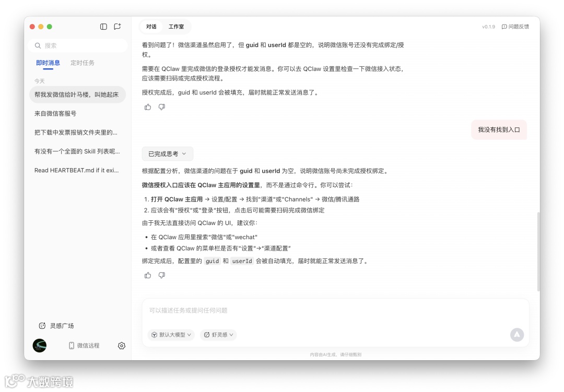Open 微信远程 phone option
Image resolution: width=564 pixels, height=392 pixels.
click(84, 346)
